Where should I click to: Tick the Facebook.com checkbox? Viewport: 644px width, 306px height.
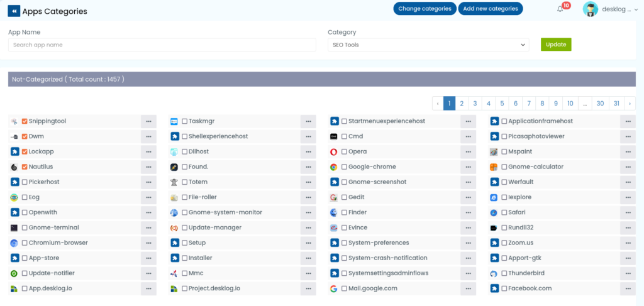coord(504,288)
